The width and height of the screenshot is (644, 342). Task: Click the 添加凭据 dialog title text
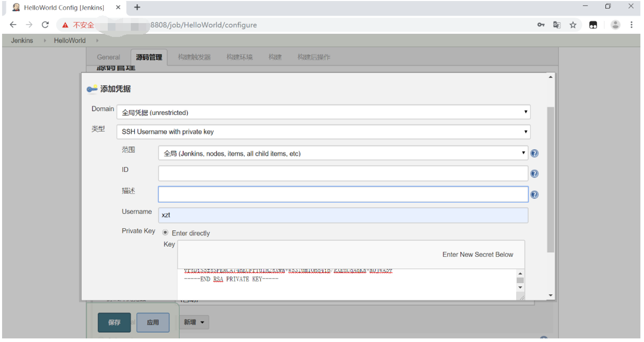[x=115, y=89]
